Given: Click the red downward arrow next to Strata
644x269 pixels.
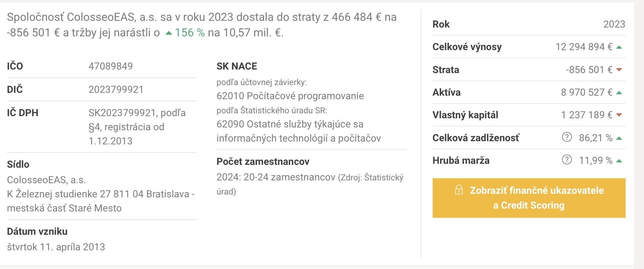Looking at the screenshot, I should point(620,69).
